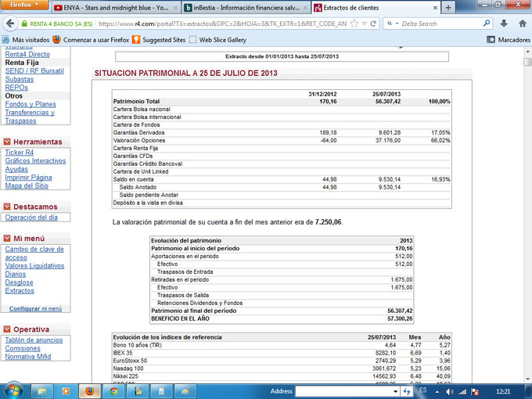Open the Marcadores bookmarks menu
Image resolution: width=532 pixels, height=399 pixels.
click(509, 39)
